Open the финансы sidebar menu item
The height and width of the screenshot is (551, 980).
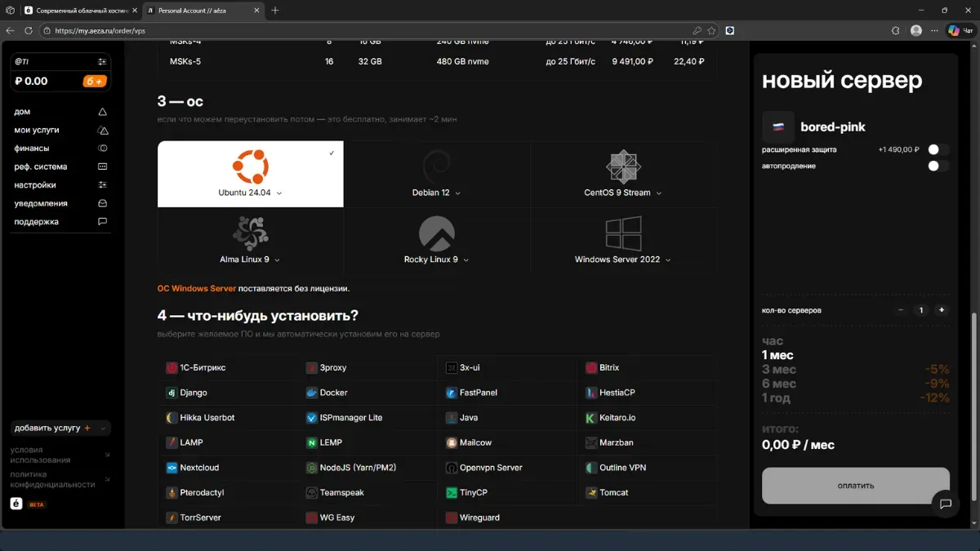(32, 149)
